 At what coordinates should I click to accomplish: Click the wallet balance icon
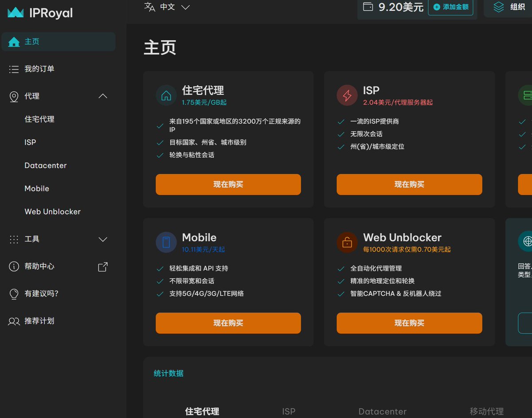pyautogui.click(x=368, y=7)
